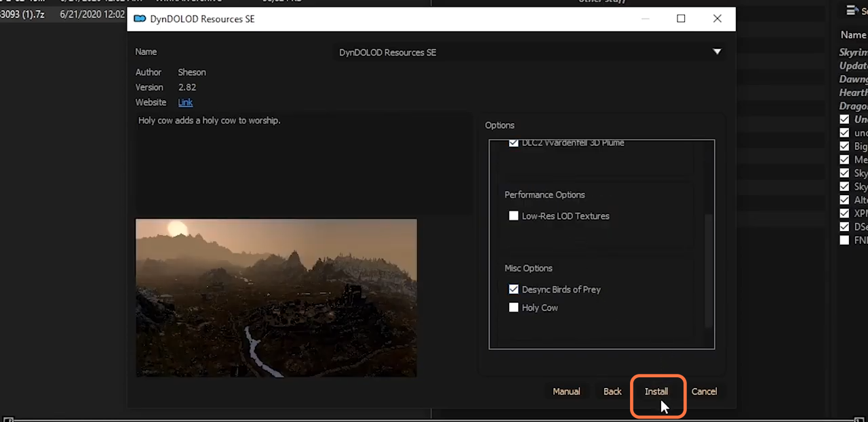Enable the Holy Cow option

513,308
